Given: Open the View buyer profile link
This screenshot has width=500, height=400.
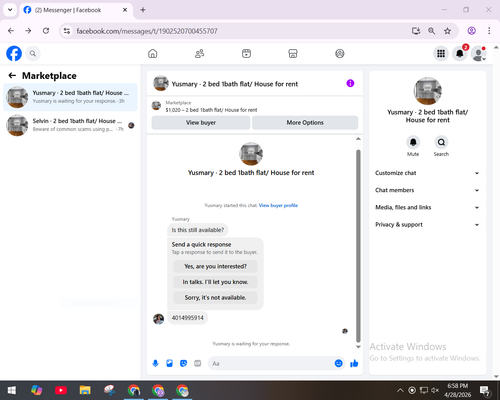Looking at the screenshot, I should click(x=278, y=205).
